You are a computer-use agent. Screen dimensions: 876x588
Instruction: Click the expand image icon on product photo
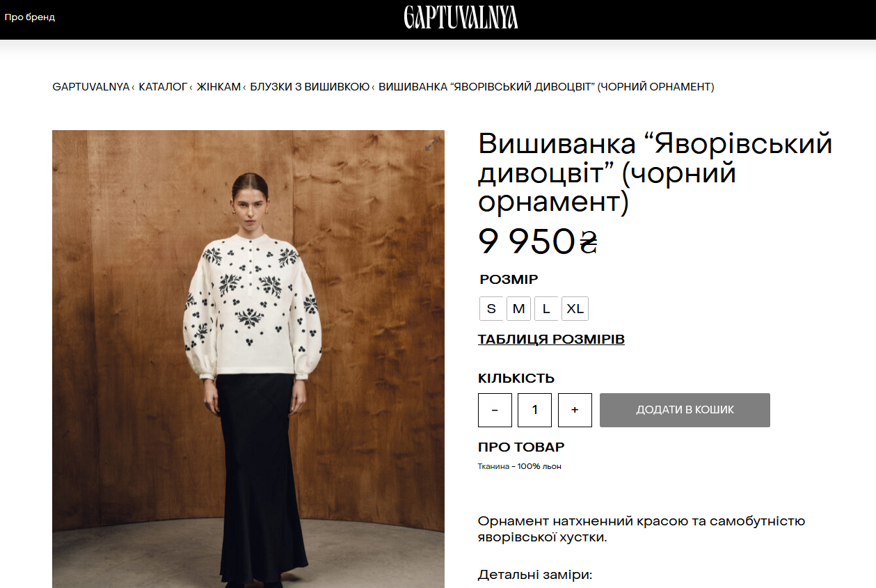click(432, 144)
